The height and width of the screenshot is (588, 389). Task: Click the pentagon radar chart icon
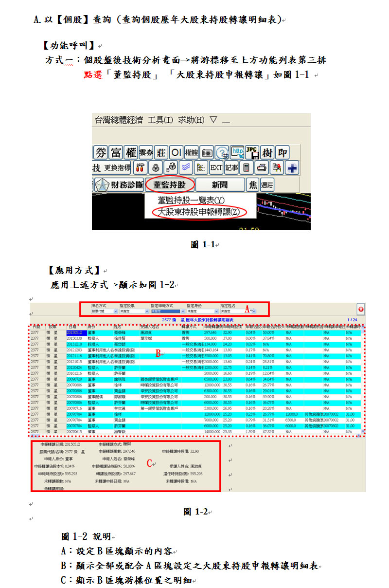(x=101, y=185)
